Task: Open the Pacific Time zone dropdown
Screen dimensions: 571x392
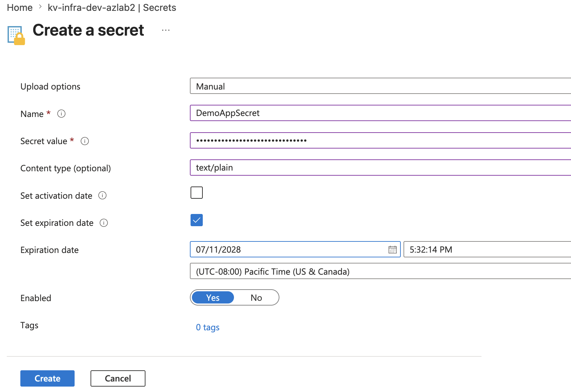Action: pyautogui.click(x=380, y=271)
